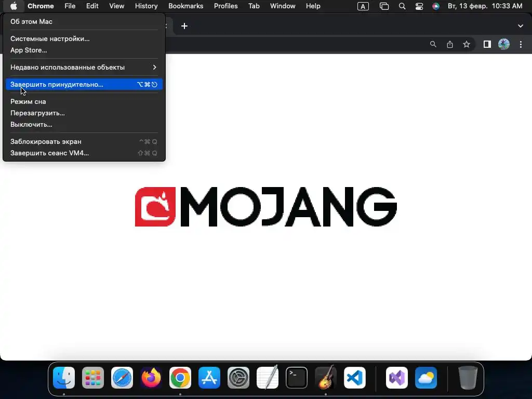
Task: Open App Store from the Dock
Action: [209, 378]
